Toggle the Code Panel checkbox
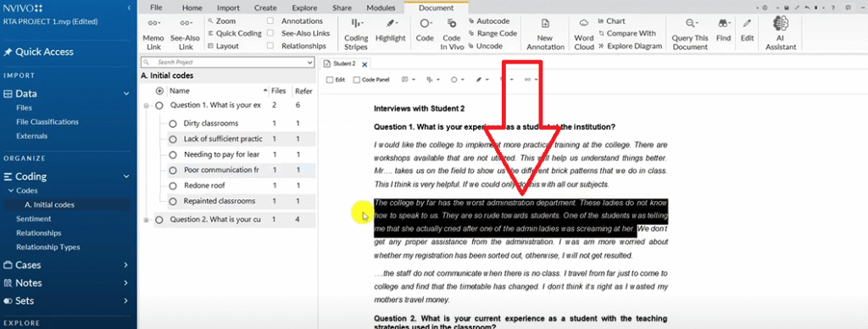The image size is (868, 329). (x=357, y=80)
